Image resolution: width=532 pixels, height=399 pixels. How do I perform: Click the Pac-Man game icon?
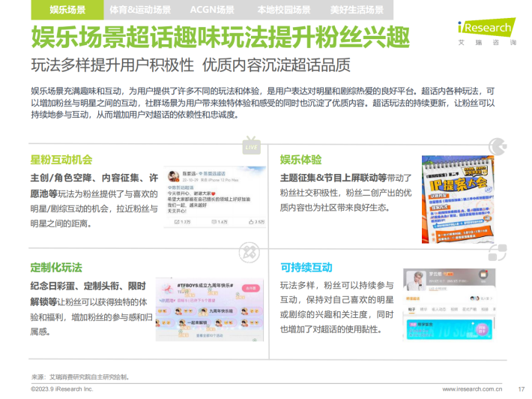(x=498, y=145)
